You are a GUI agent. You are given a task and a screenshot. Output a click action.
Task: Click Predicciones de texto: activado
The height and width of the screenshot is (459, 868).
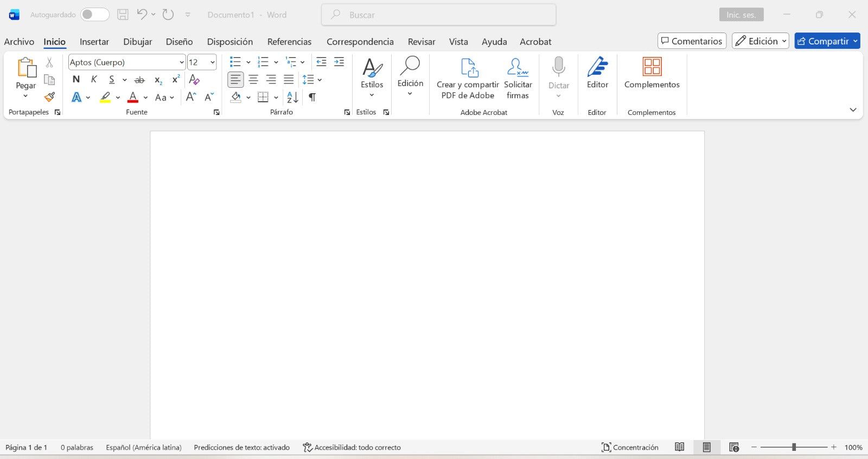[242, 448]
